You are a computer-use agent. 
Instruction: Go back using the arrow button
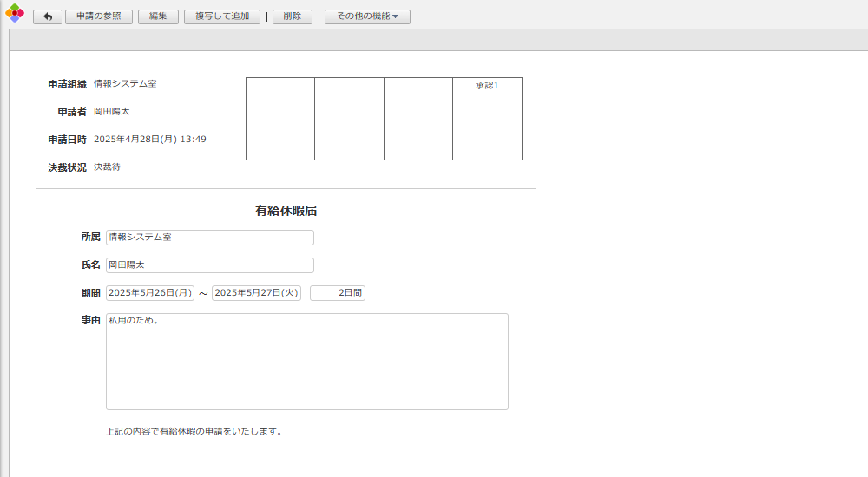(47, 17)
